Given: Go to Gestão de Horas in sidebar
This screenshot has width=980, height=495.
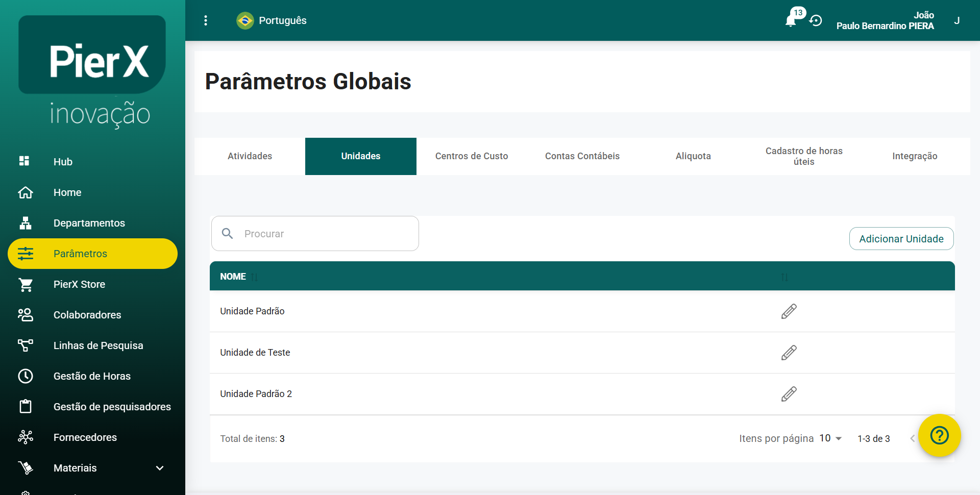Looking at the screenshot, I should tap(92, 376).
